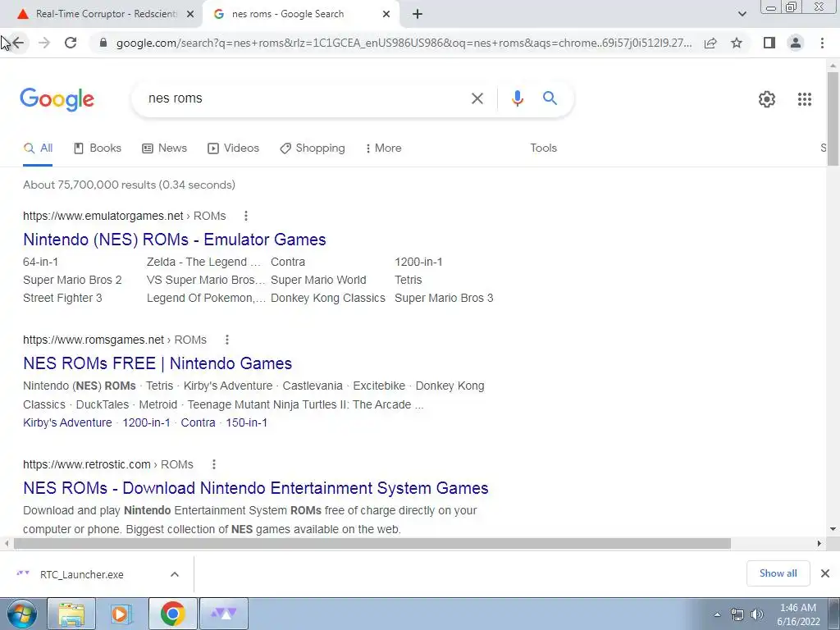Open the Kirby's Adventure sitelink

(67, 422)
